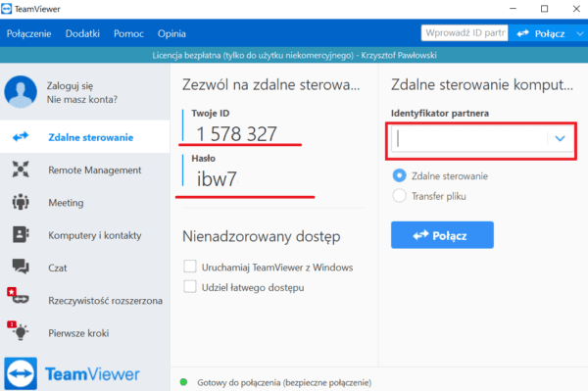Select the Zdalne sterowanie radio button
Image resolution: width=588 pixels, height=391 pixels.
[400, 175]
